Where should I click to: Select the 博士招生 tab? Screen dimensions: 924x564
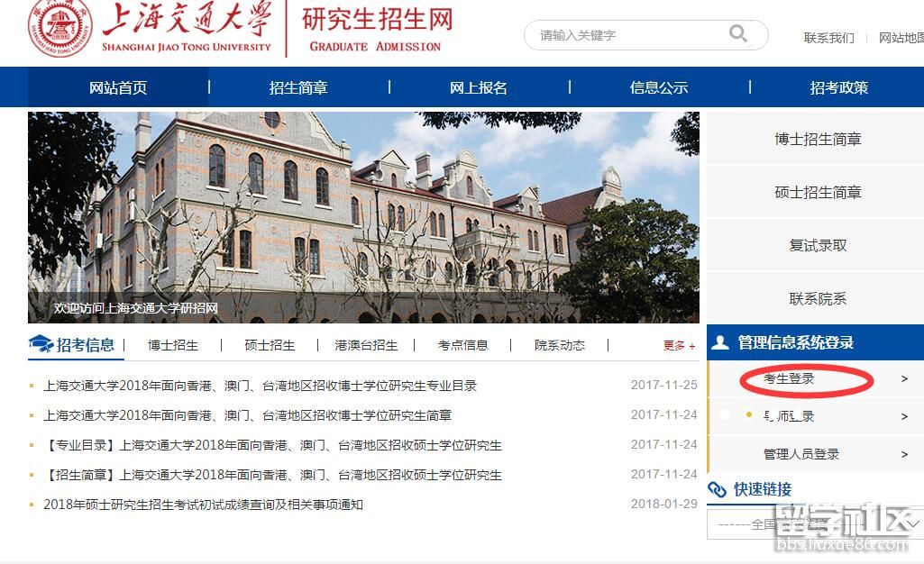click(x=173, y=345)
